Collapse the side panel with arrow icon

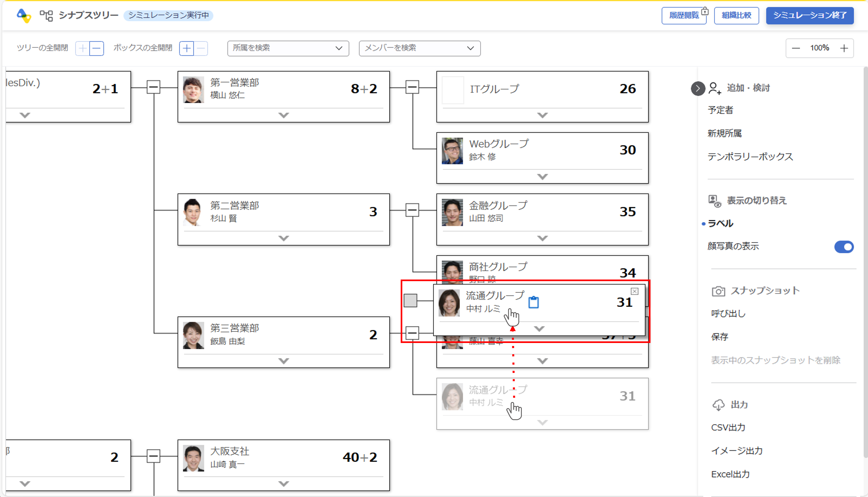(x=698, y=89)
